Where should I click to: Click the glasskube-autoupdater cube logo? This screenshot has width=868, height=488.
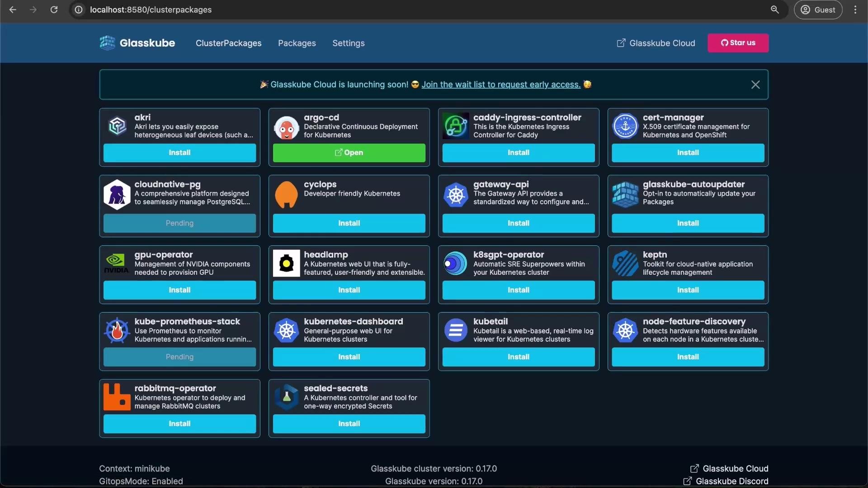(x=625, y=195)
